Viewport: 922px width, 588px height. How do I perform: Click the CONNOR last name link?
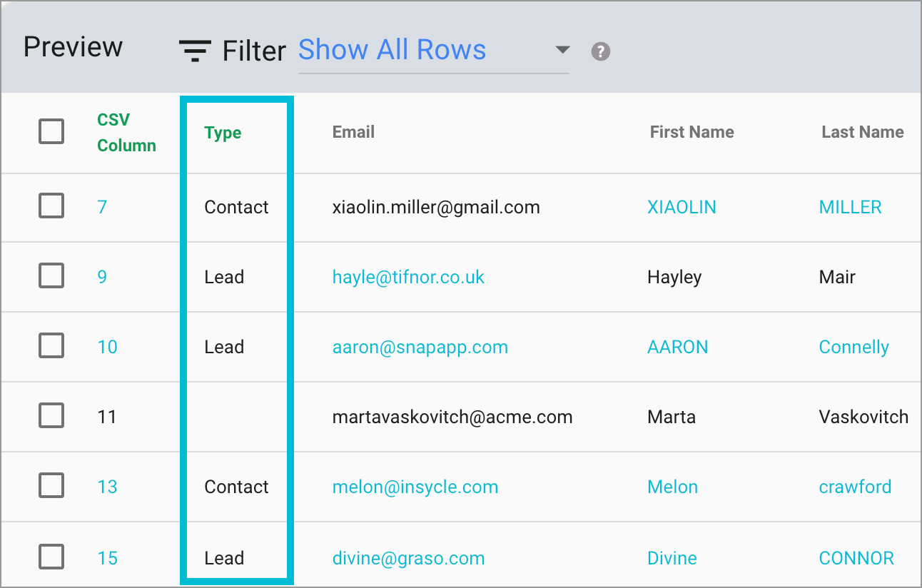coord(856,558)
